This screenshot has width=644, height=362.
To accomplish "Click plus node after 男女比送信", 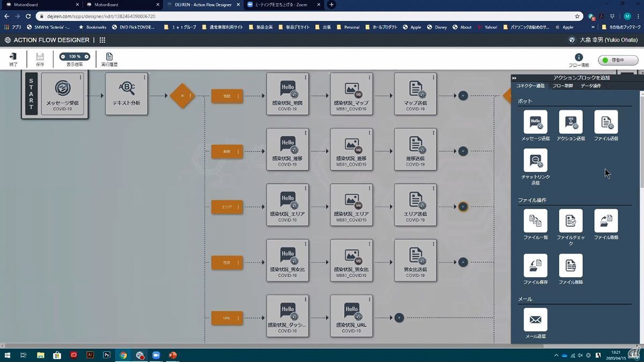I will point(463,262).
